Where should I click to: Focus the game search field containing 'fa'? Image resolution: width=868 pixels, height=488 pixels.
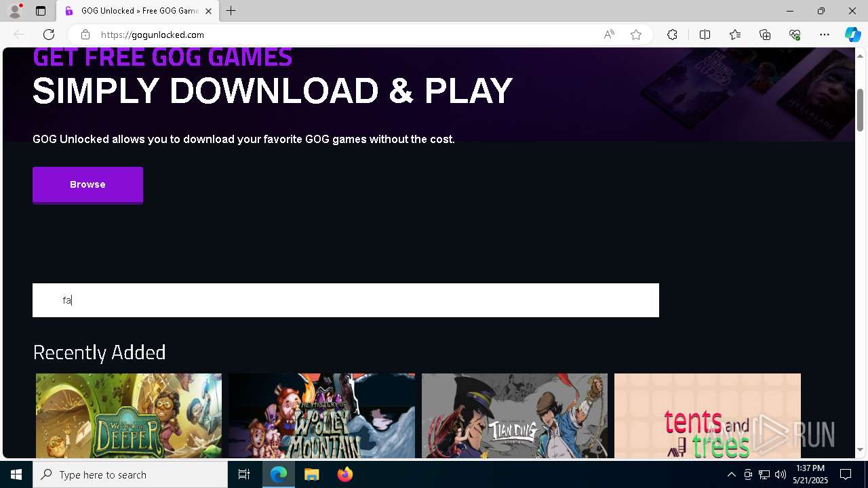click(x=346, y=300)
